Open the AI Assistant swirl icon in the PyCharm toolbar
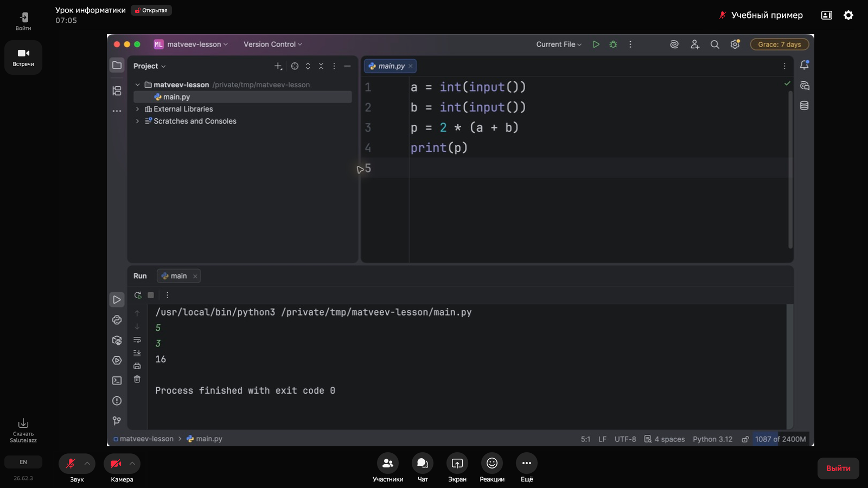This screenshot has width=868, height=488. (x=674, y=44)
